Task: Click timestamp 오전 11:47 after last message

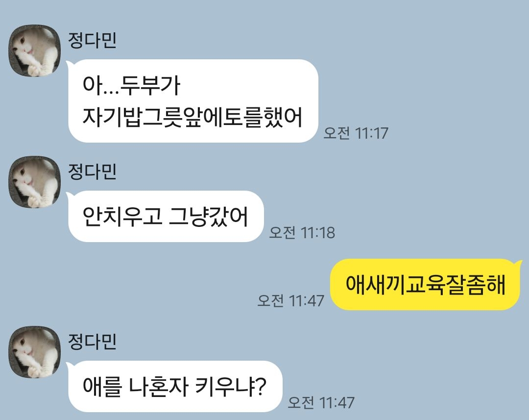Action: point(321,402)
